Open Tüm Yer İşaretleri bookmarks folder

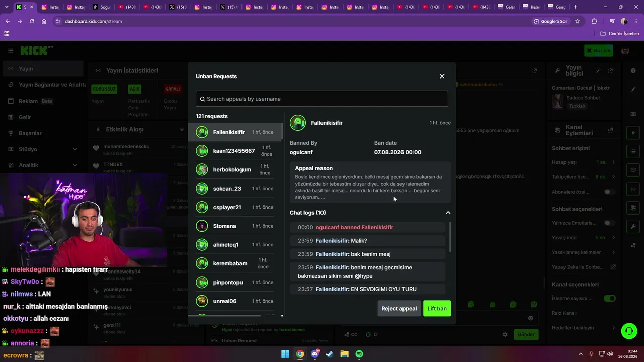[x=620, y=34]
